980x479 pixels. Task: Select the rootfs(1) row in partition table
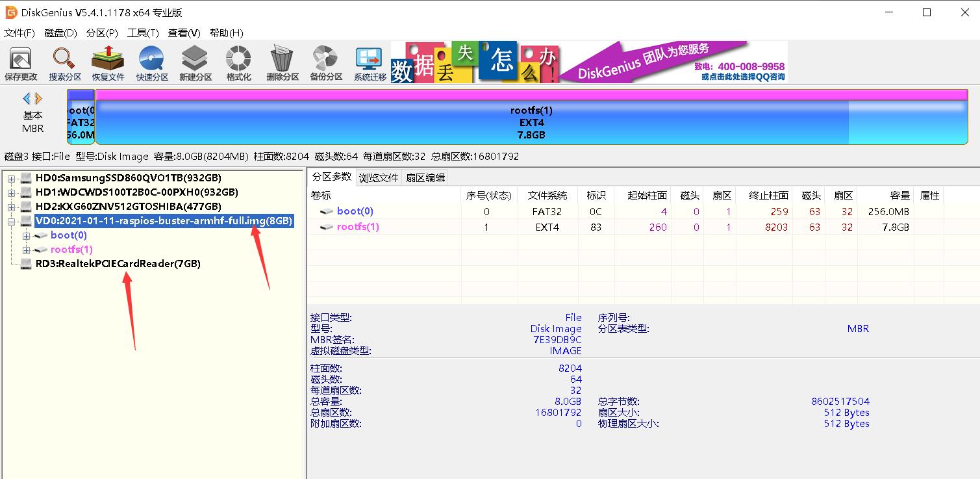pos(625,227)
